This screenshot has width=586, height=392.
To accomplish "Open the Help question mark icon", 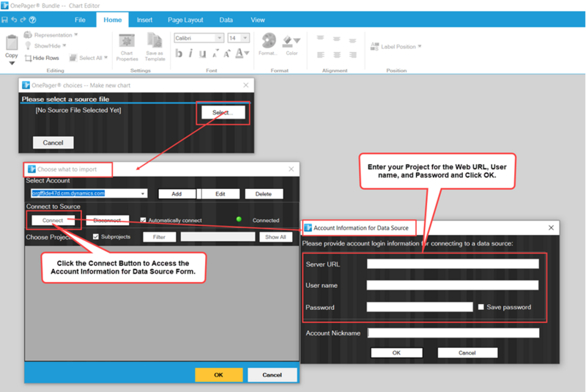I will (33, 20).
